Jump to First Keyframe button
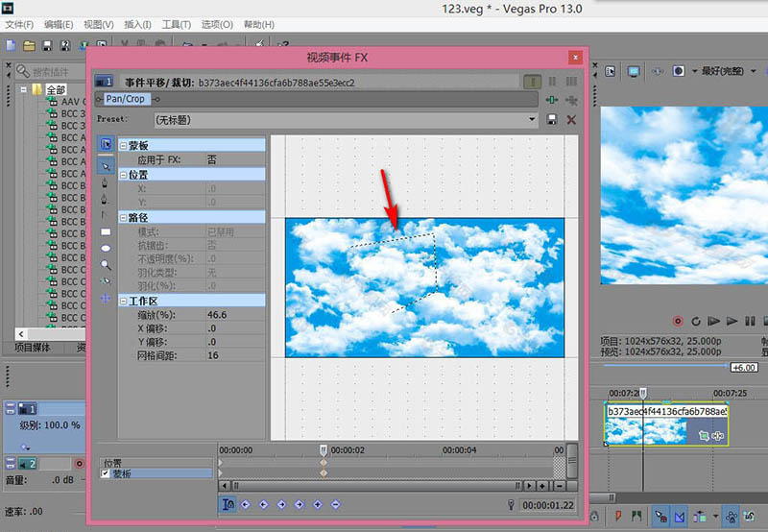 pyautogui.click(x=246, y=504)
